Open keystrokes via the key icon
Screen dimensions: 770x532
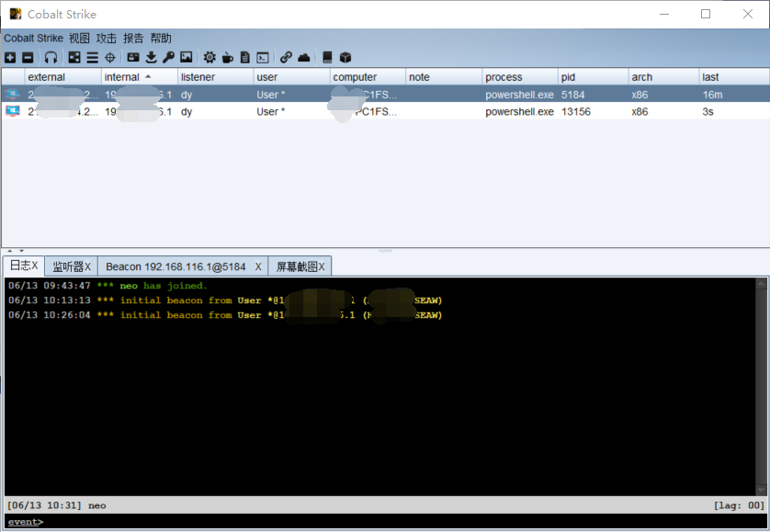168,58
